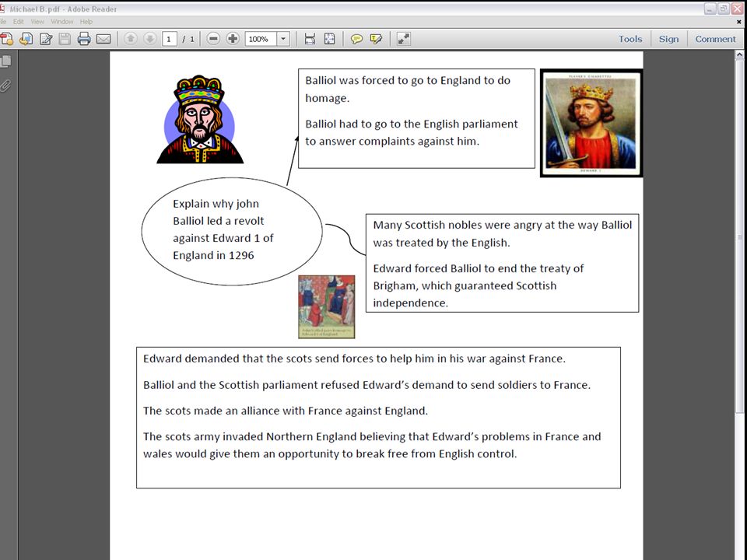Click the page number input field
The height and width of the screenshot is (560, 747).
pyautogui.click(x=169, y=39)
